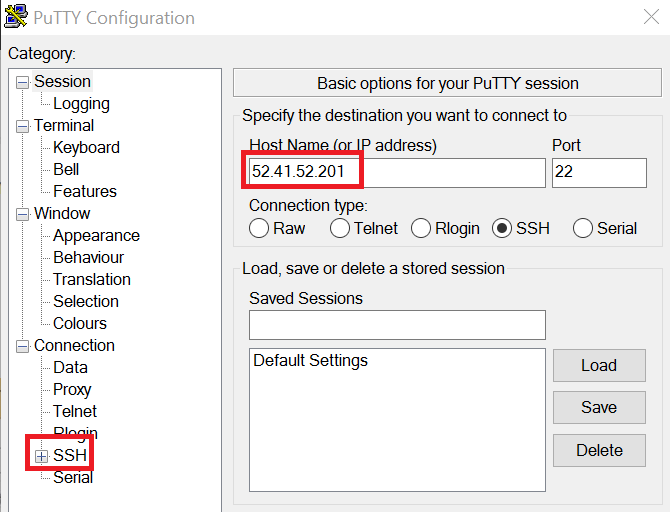Click the Port field showing 22

pyautogui.click(x=599, y=173)
